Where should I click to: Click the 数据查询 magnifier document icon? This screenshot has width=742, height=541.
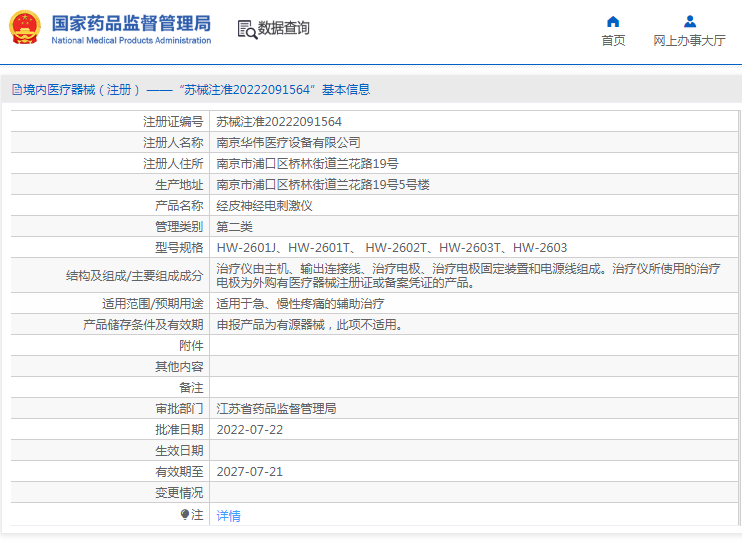pyautogui.click(x=246, y=29)
